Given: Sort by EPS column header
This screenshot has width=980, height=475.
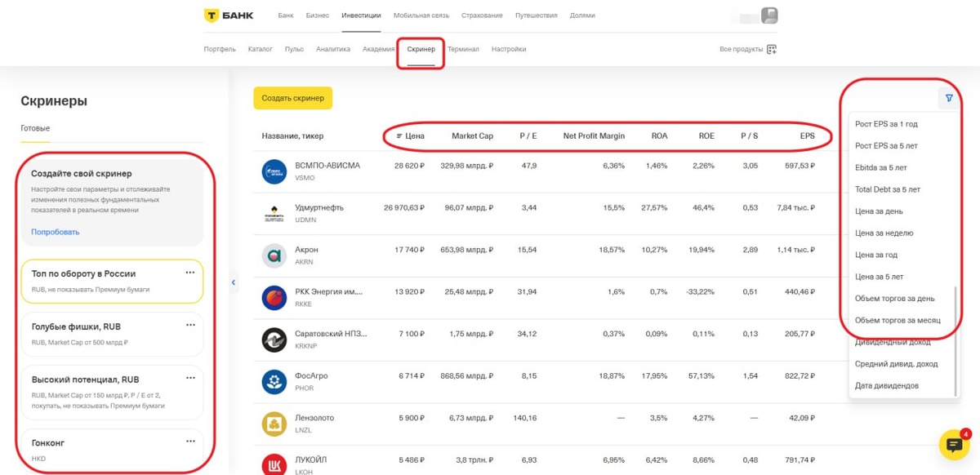Looking at the screenshot, I should (x=808, y=136).
